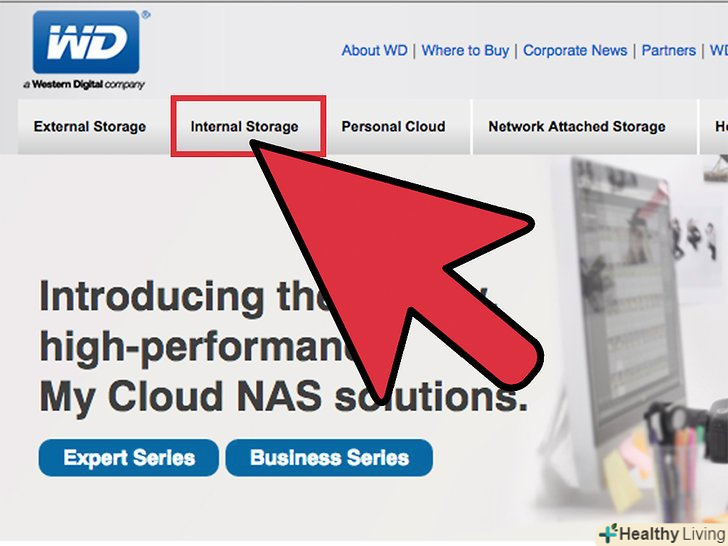Select the External Storage tab
This screenshot has height=546, width=728.
pyautogui.click(x=90, y=126)
